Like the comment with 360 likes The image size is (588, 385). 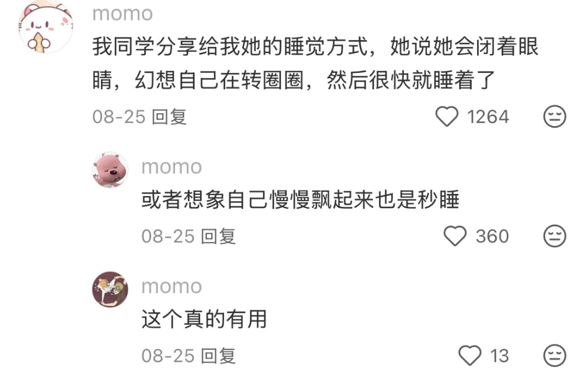pos(455,236)
